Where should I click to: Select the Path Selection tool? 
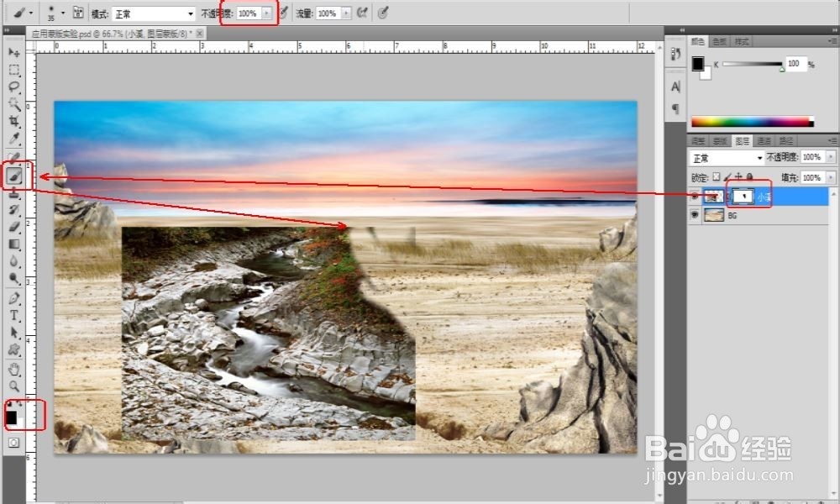[x=14, y=333]
